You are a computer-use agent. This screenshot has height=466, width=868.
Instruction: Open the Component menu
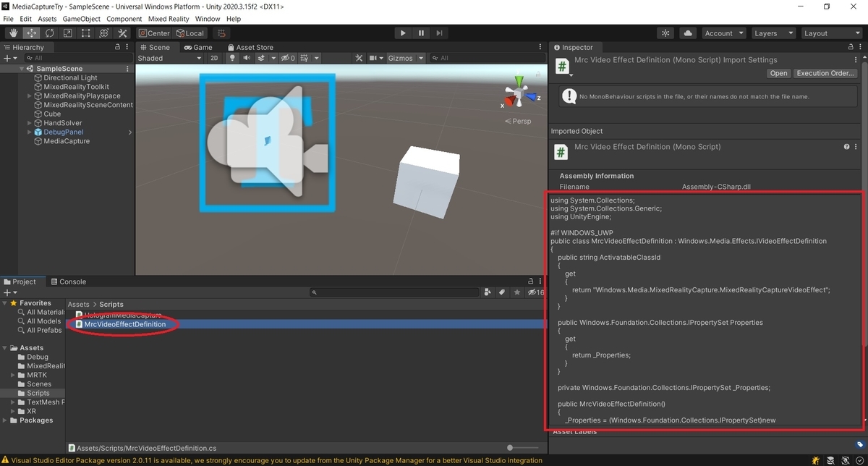click(x=124, y=19)
